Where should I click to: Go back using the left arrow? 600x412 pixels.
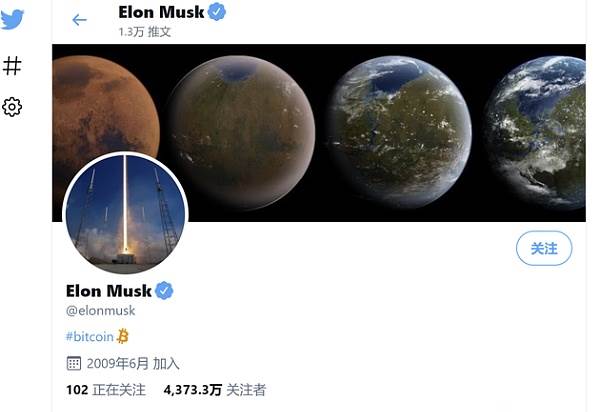click(79, 20)
